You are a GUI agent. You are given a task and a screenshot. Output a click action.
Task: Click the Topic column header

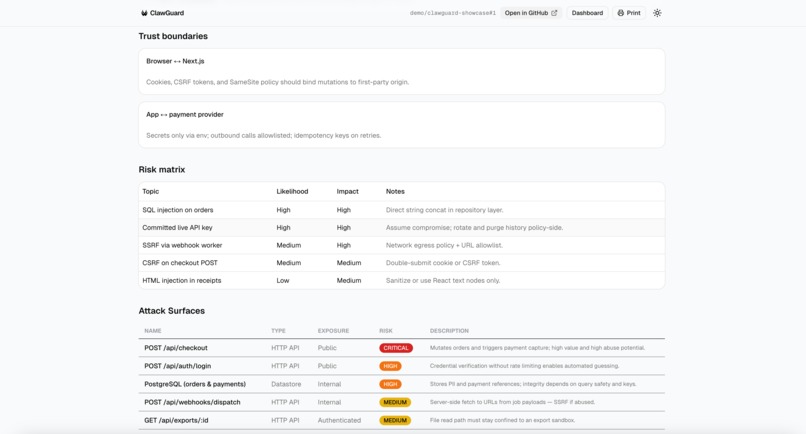[x=151, y=191]
